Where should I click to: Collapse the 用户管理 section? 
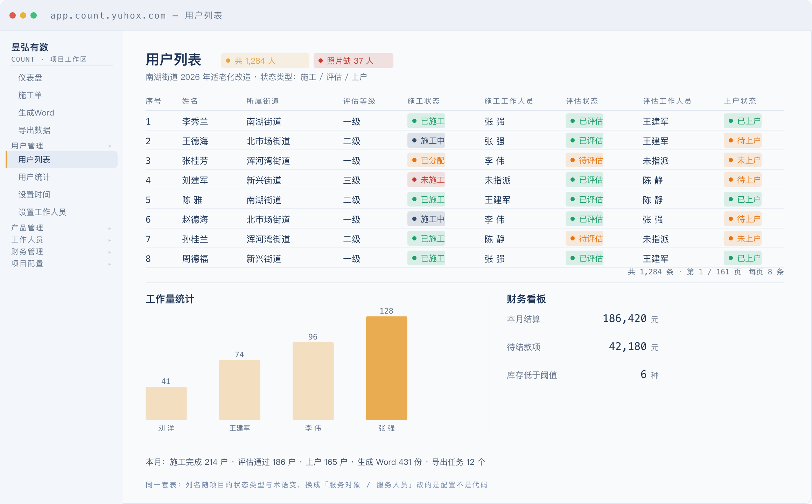point(62,146)
